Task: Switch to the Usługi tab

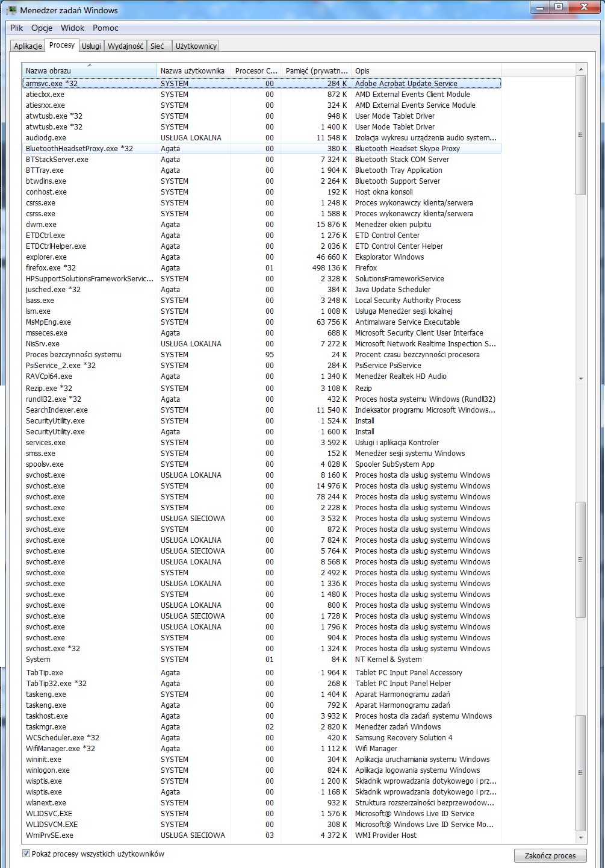Action: point(92,46)
